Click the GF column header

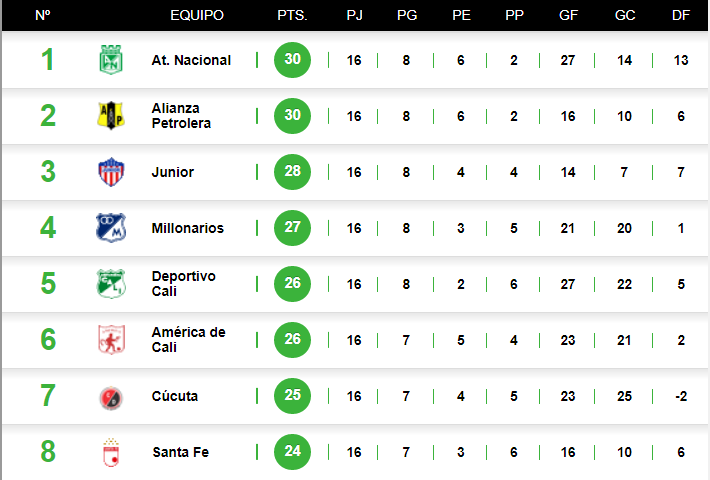(x=568, y=16)
